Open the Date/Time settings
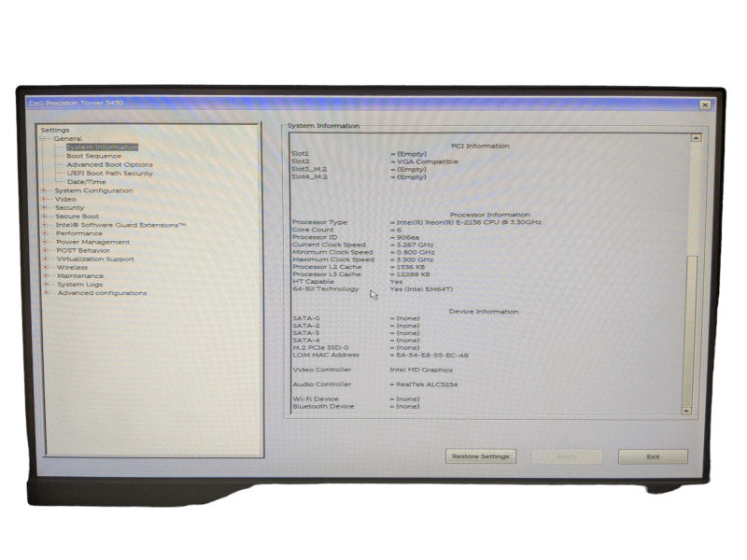The image size is (747, 560). [x=86, y=182]
